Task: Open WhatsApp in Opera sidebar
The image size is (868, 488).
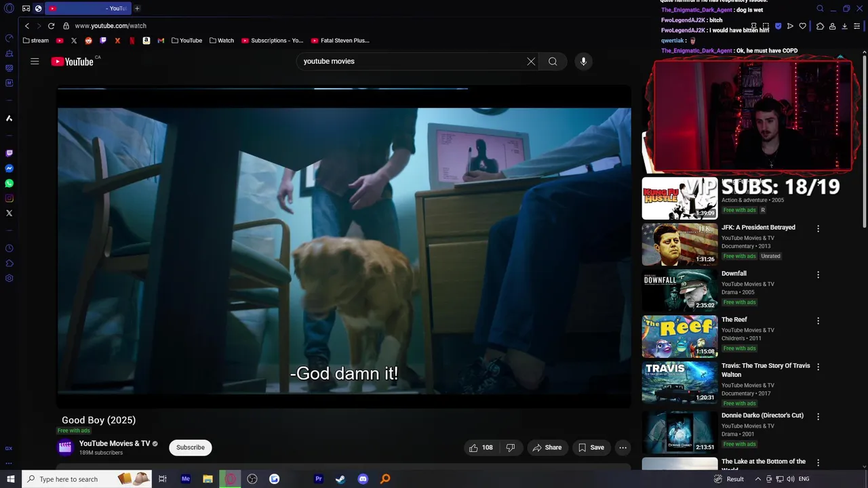Action: point(9,184)
